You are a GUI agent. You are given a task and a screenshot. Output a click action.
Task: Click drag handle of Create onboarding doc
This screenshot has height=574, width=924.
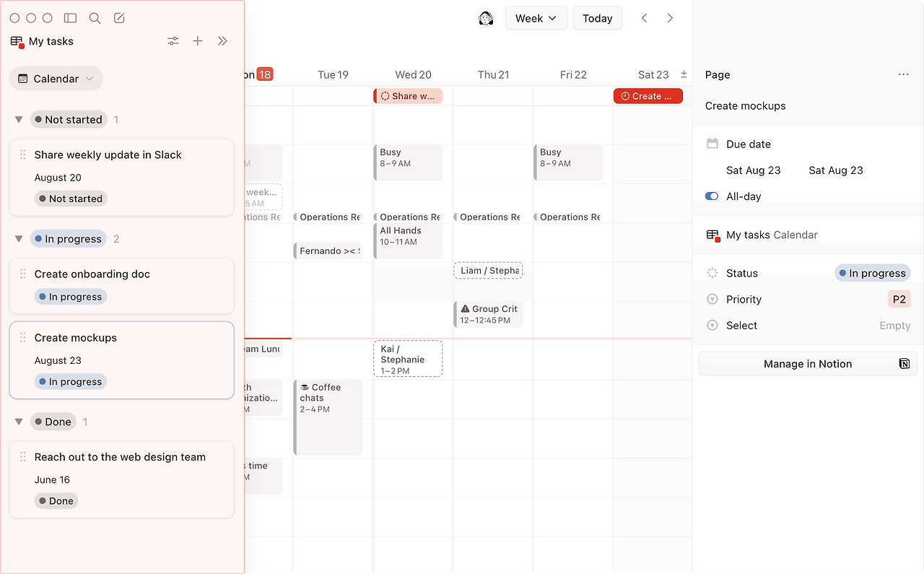tap(23, 274)
